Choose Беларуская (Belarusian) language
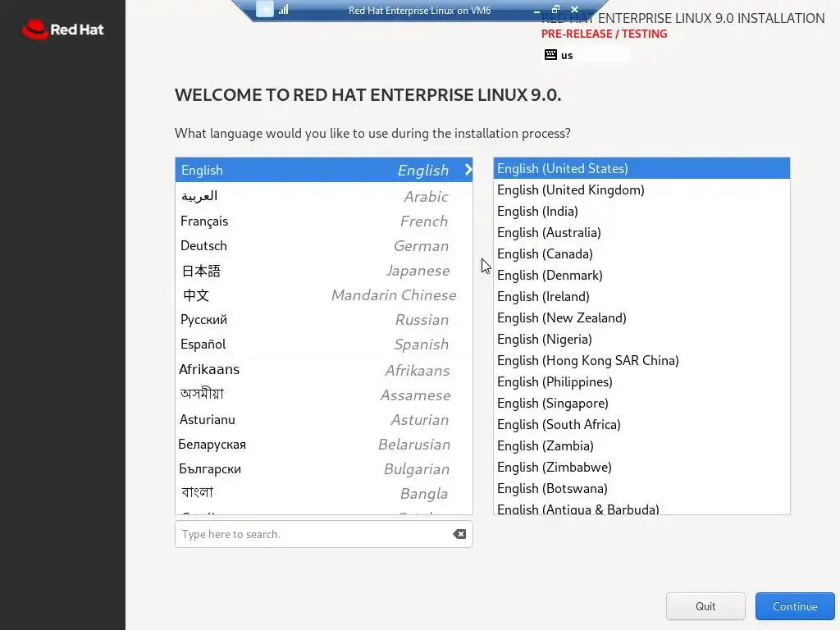The width and height of the screenshot is (840, 630). tap(323, 444)
